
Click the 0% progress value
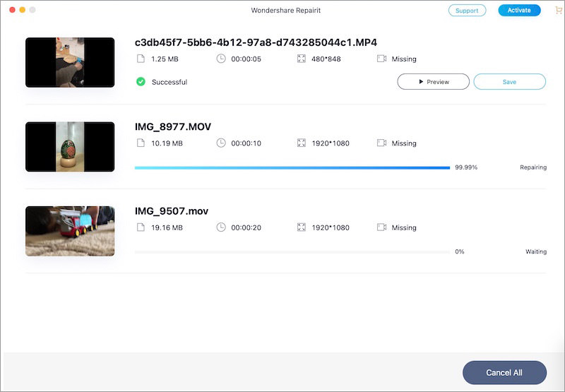click(x=460, y=251)
